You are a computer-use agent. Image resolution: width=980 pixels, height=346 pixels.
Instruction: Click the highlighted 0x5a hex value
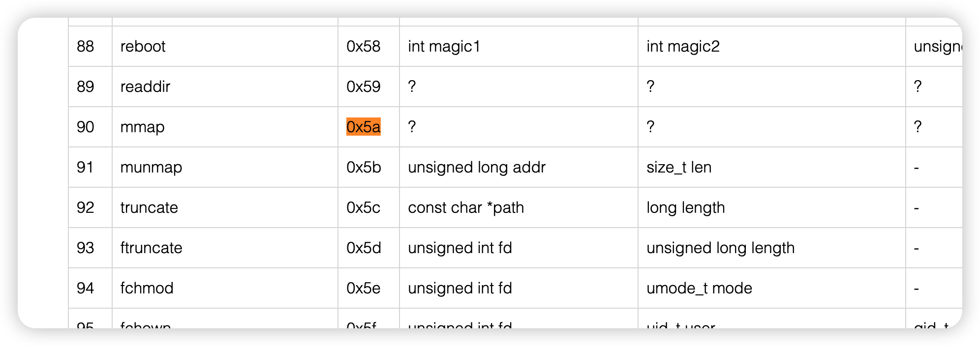pos(363,127)
